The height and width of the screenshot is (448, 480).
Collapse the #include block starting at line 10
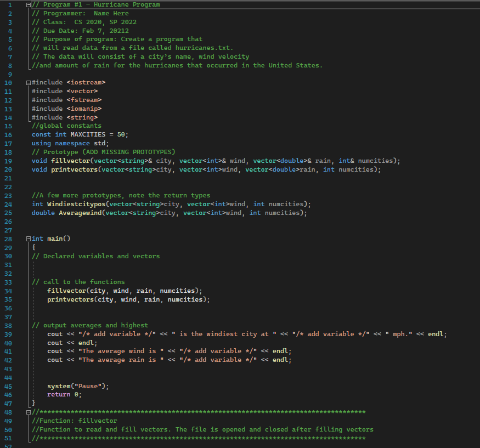tap(28, 82)
